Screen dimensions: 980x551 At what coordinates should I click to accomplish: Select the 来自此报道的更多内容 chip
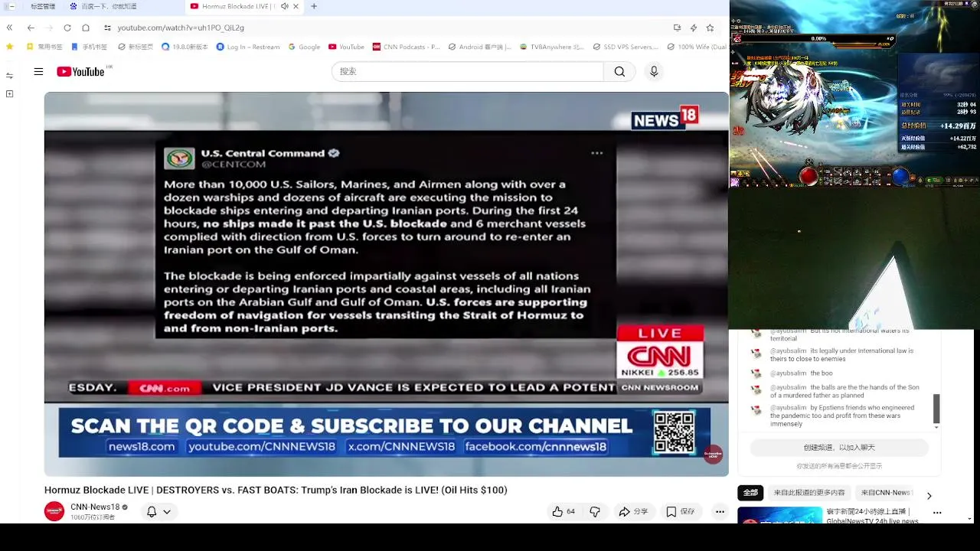coord(809,493)
